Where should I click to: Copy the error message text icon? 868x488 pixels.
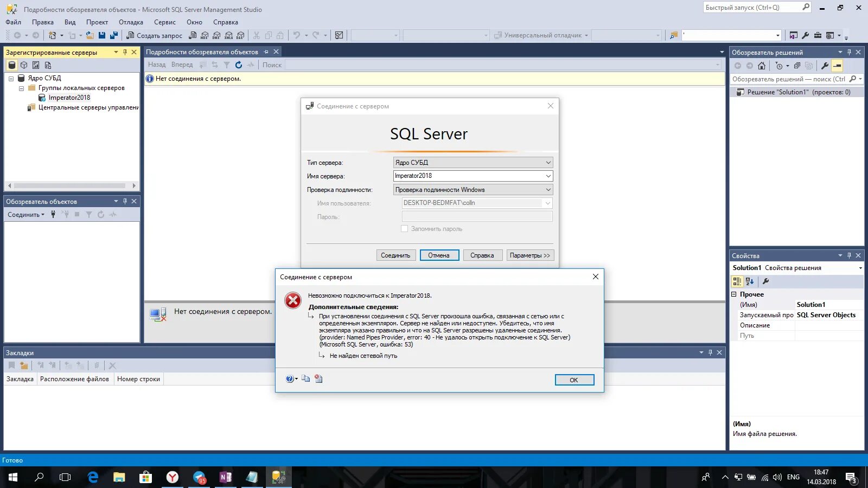point(306,378)
